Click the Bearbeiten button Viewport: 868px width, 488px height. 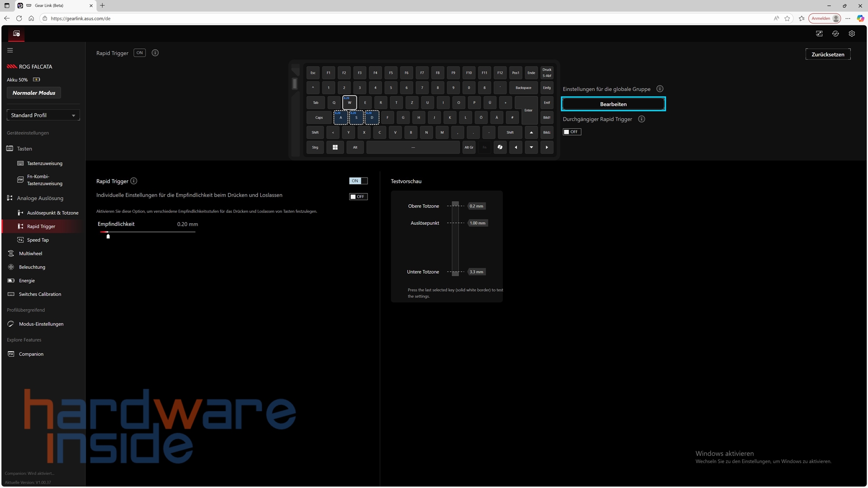613,104
